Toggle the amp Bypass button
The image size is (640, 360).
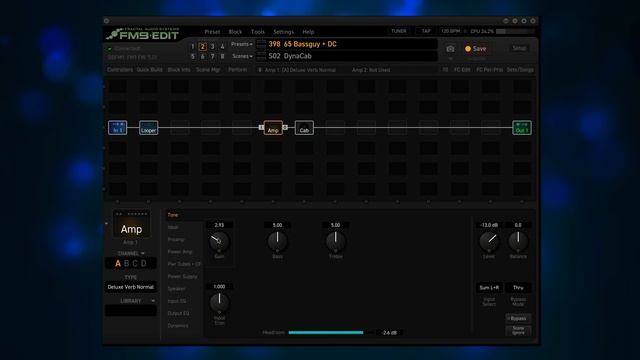pos(518,318)
